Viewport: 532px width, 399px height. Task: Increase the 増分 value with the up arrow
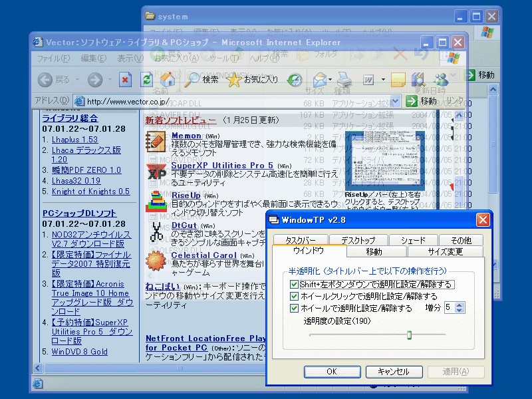(x=460, y=305)
